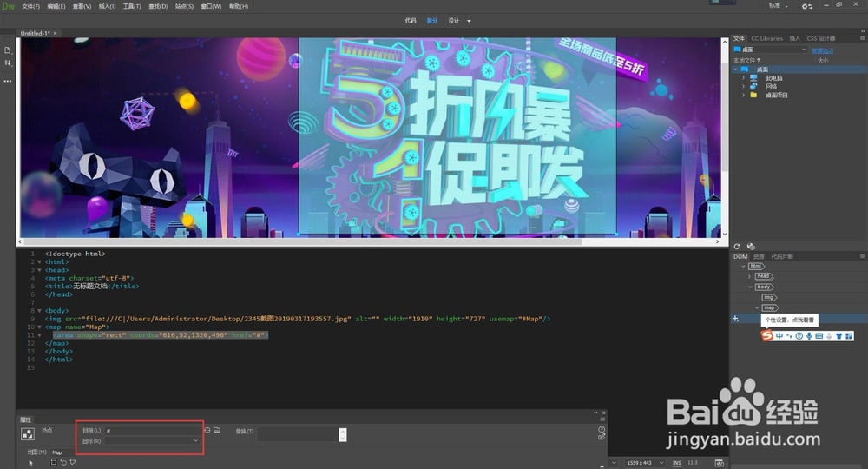Switch to the 代码片断 panel tab
The height and width of the screenshot is (469, 868).
click(x=782, y=256)
